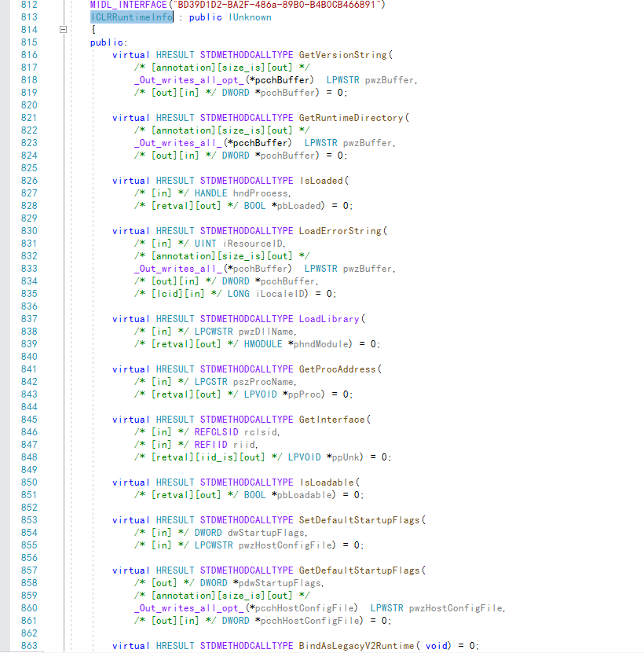The height and width of the screenshot is (653, 644).
Task: Click the highlighted ICLRRuntimeInfo identifier
Action: (x=131, y=17)
